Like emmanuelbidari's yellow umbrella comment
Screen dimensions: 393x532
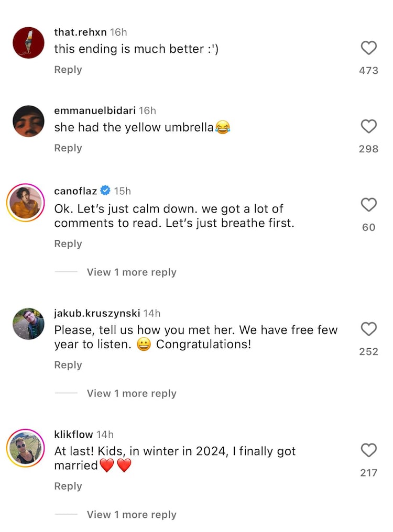point(369,126)
